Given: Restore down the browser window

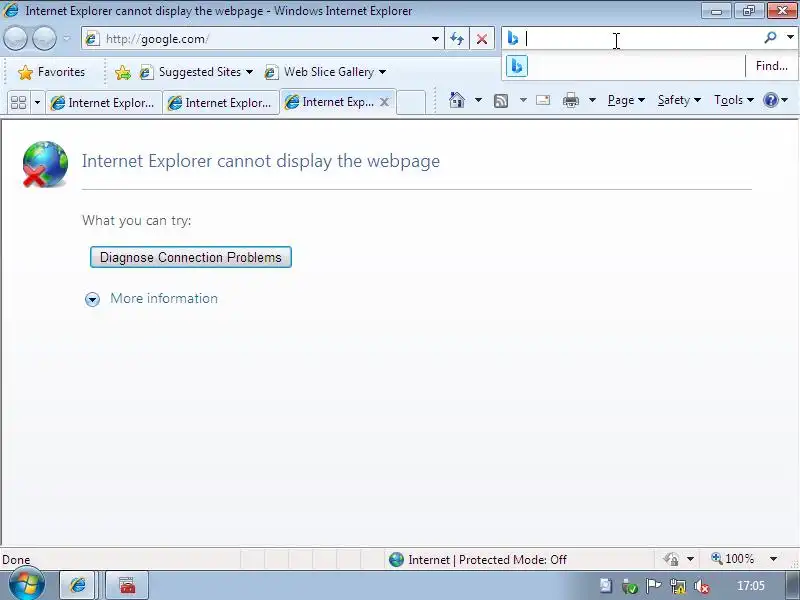Looking at the screenshot, I should tap(748, 11).
